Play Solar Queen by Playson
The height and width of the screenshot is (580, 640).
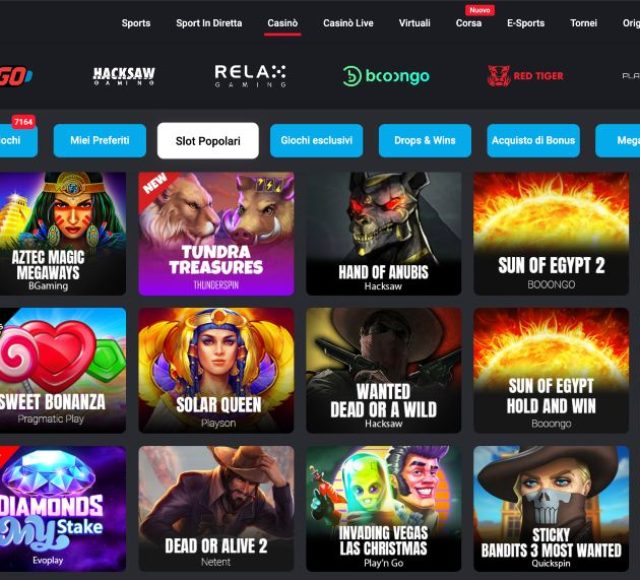tap(216, 370)
